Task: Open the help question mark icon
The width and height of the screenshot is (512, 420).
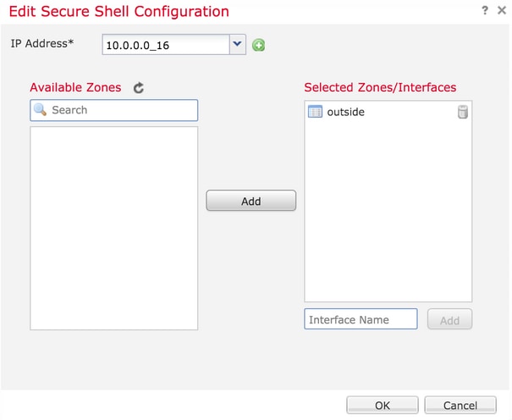Action: tap(485, 10)
